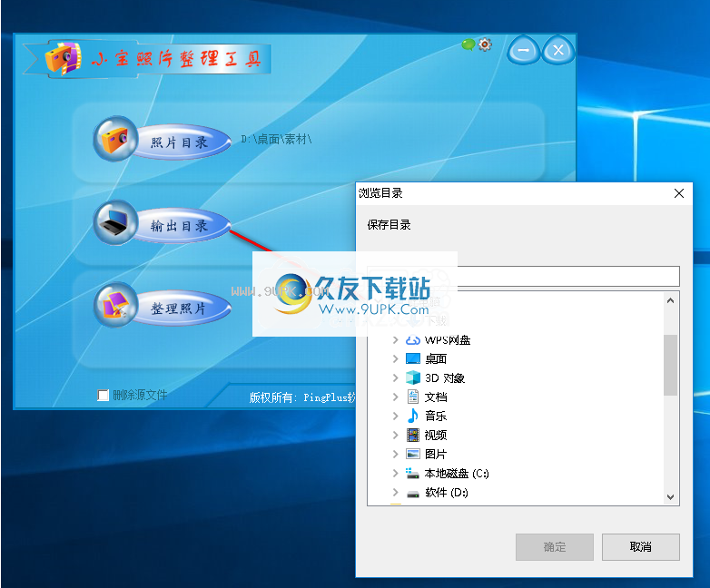Close the photo organizer main window
Image resolution: width=710 pixels, height=588 pixels.
(x=558, y=50)
